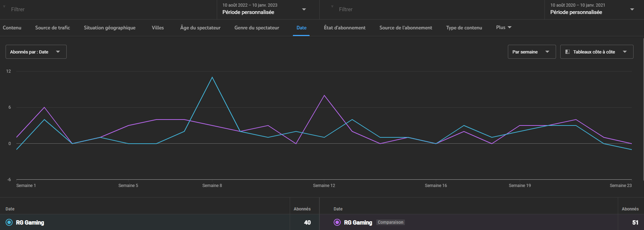This screenshot has width=644, height=230.
Task: Open the Âge du spectateur tab
Action: point(200,28)
